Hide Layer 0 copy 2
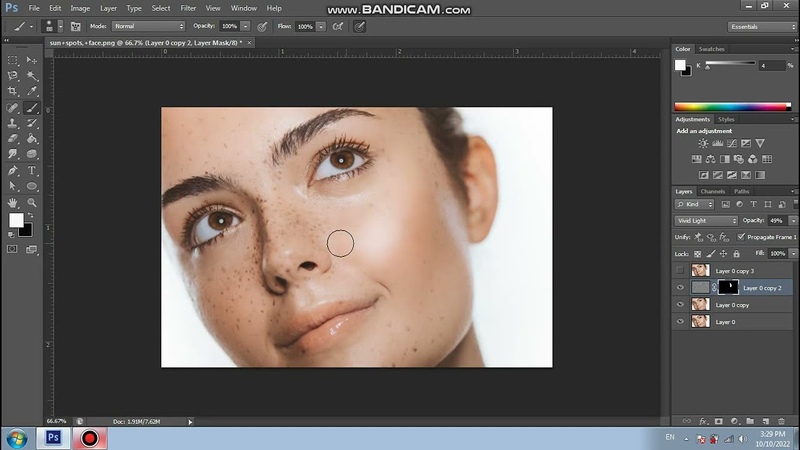This screenshot has height=450, width=800. tap(680, 288)
